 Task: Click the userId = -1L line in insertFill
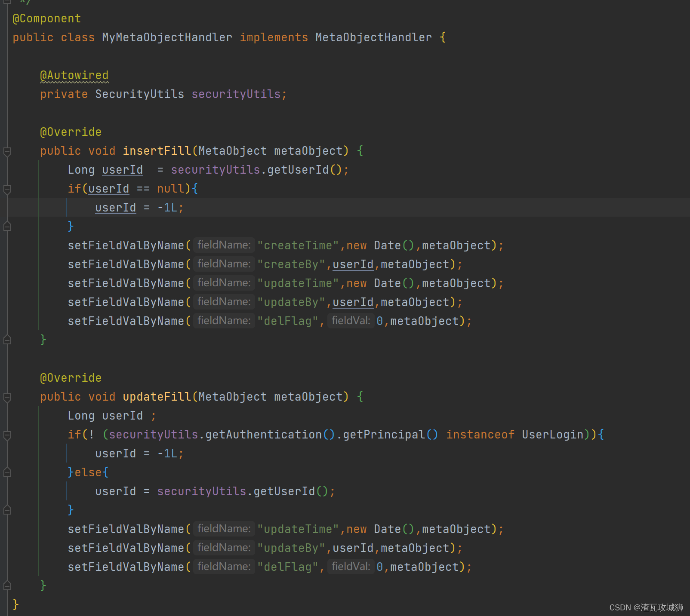pyautogui.click(x=139, y=208)
